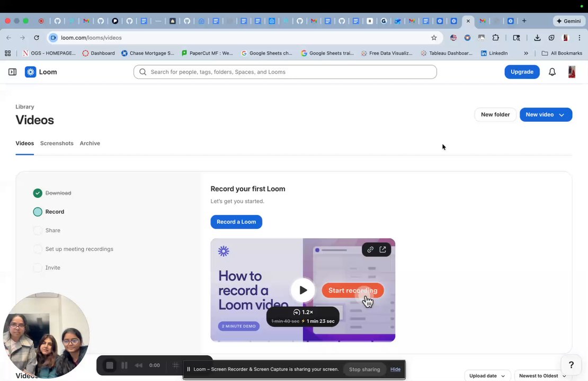This screenshot has height=381, width=588.
Task: Switch to the Screenshots tab
Action: pyautogui.click(x=57, y=143)
